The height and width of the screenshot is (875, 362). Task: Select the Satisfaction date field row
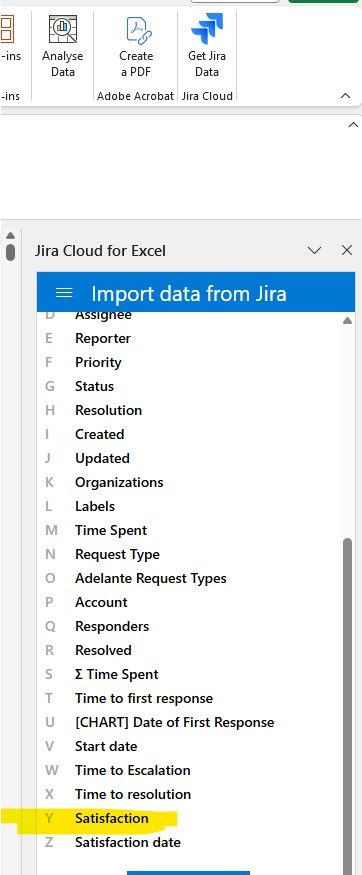tap(190, 842)
